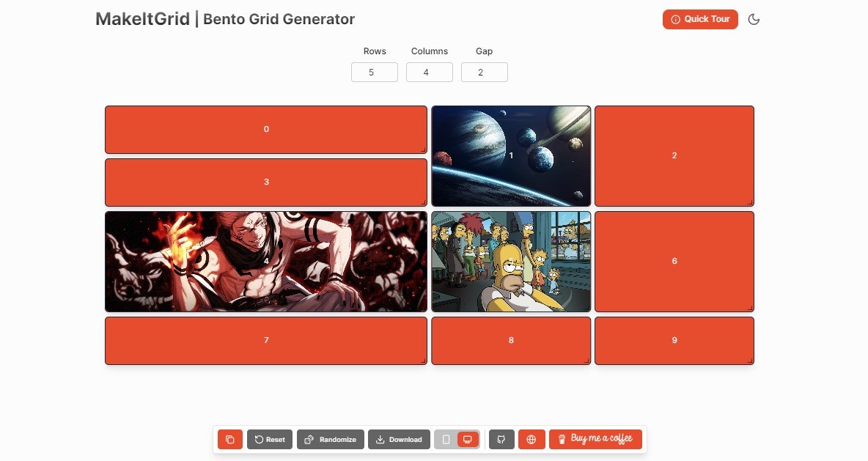Focus the Rows input field
Image resolution: width=868 pixels, height=461 pixels.
pyautogui.click(x=374, y=73)
